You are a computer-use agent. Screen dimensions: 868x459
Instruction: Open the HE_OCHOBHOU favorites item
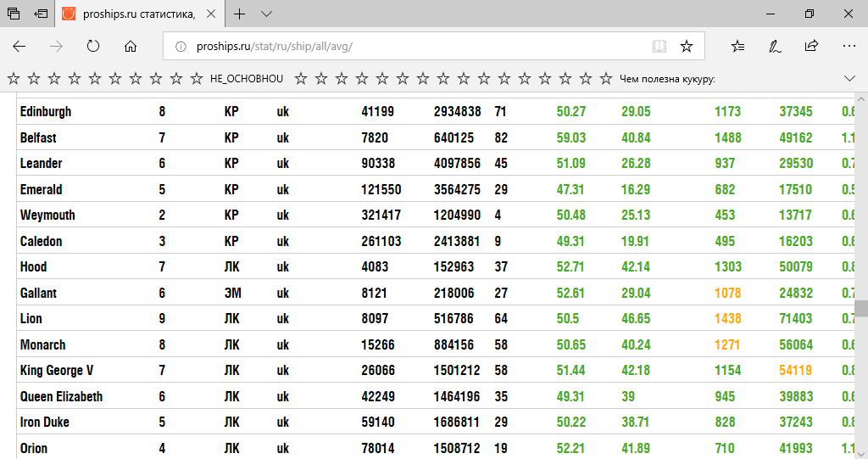pyautogui.click(x=247, y=79)
